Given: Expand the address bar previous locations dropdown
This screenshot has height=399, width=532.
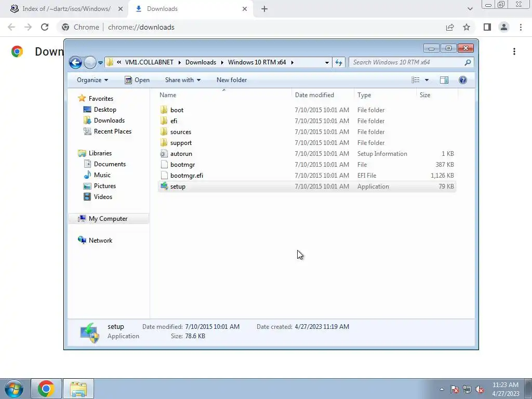Looking at the screenshot, I should click(x=327, y=62).
